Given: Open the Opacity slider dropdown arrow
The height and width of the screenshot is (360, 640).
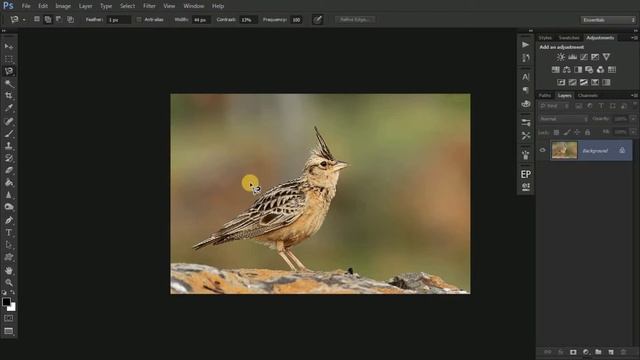Looking at the screenshot, I should pos(633,119).
